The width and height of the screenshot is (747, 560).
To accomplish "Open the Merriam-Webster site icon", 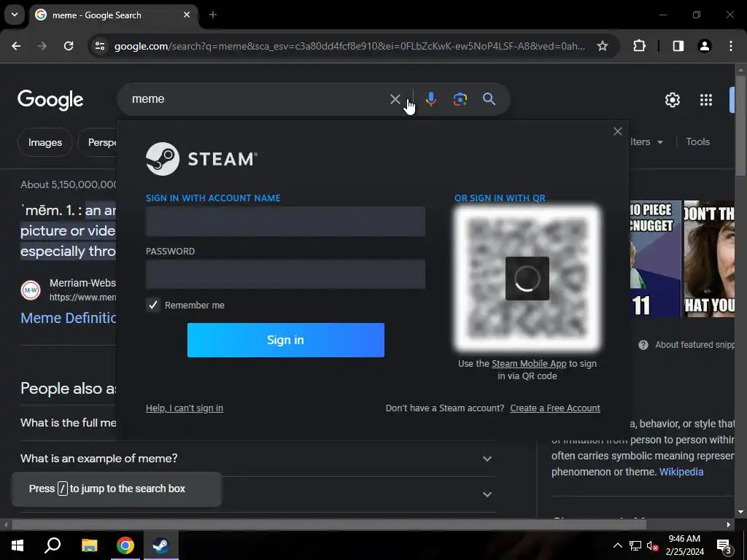I will point(31,290).
